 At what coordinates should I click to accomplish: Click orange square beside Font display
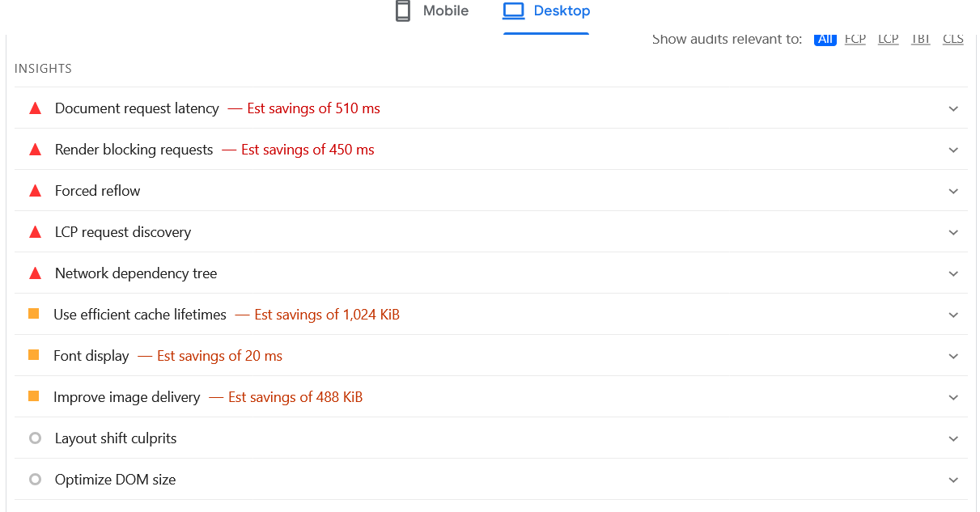(x=34, y=355)
